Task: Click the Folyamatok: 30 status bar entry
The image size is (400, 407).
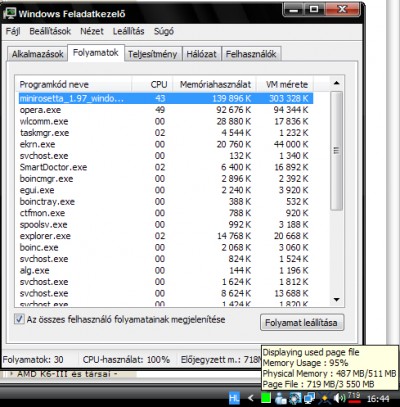Action: point(33,360)
